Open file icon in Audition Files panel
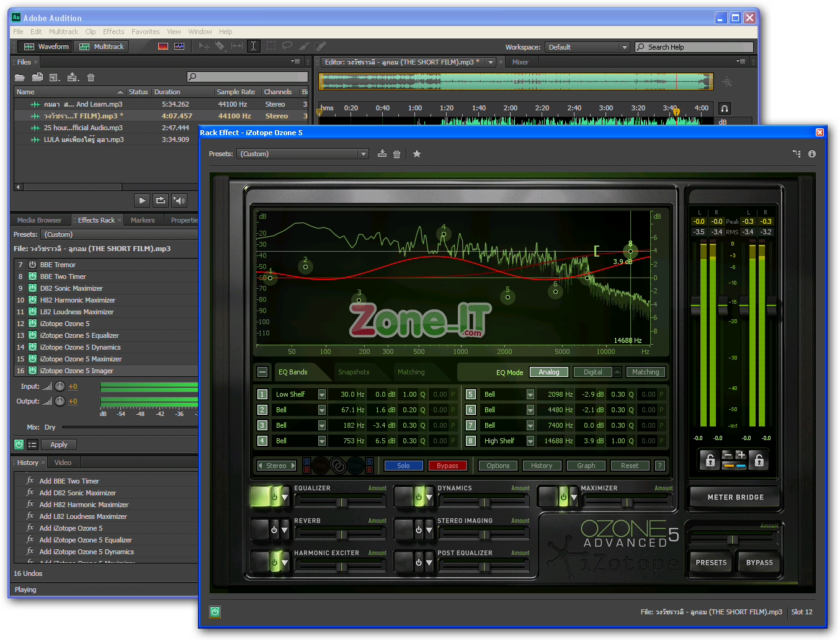 20,77
